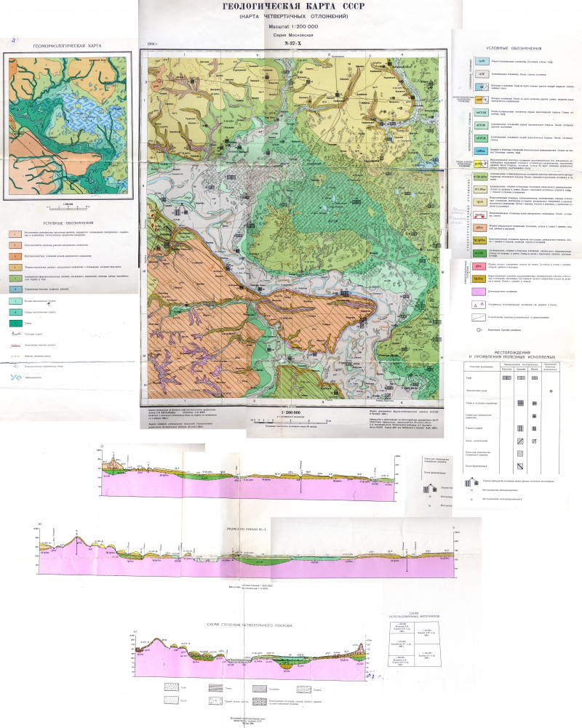Select the light green swatch numbered 5
This screenshot has height=728, width=582.
(x=16, y=278)
